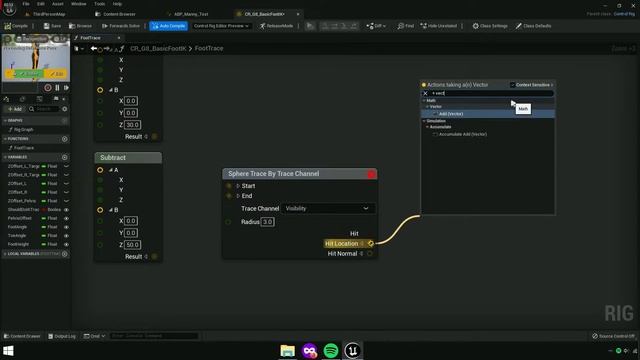
Task: Click the Control Rig parent class link
Action: point(624,14)
